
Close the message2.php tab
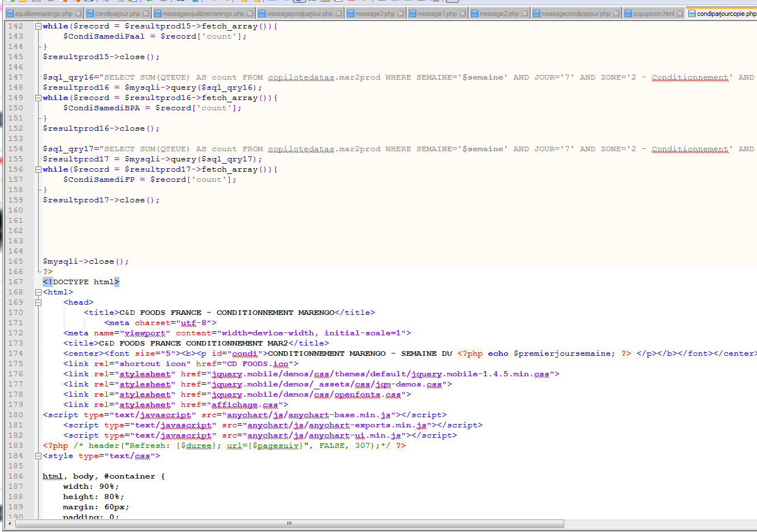tap(524, 14)
